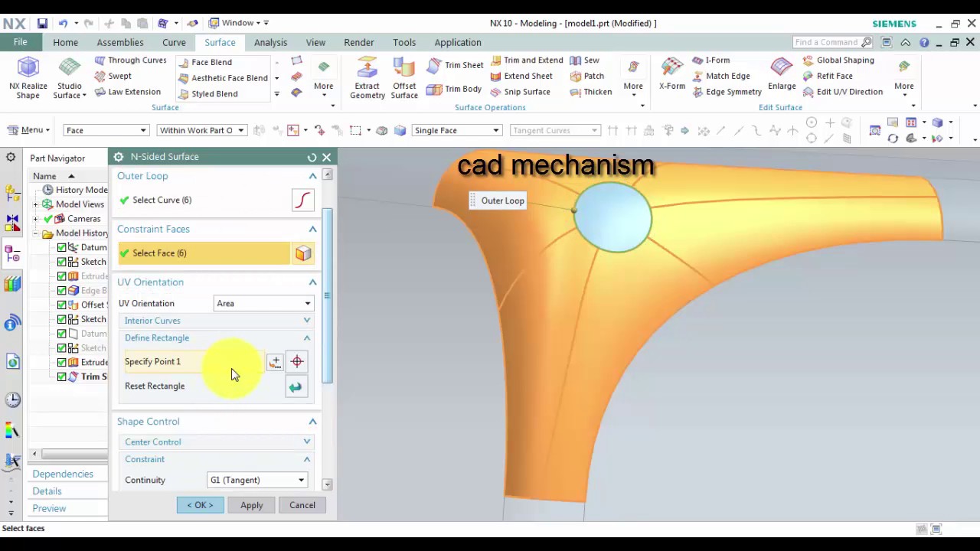980x551 pixels.
Task: Toggle the Edge B feature checkbox
Action: [62, 291]
